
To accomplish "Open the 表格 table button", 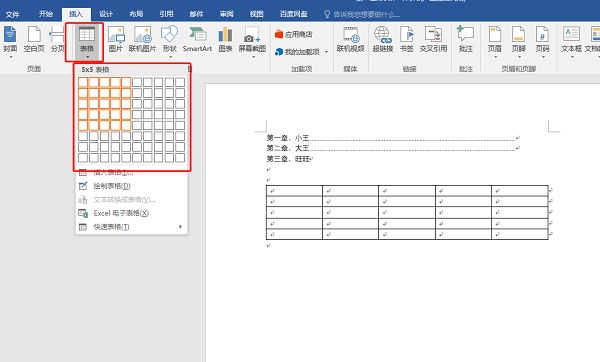I will pos(86,41).
